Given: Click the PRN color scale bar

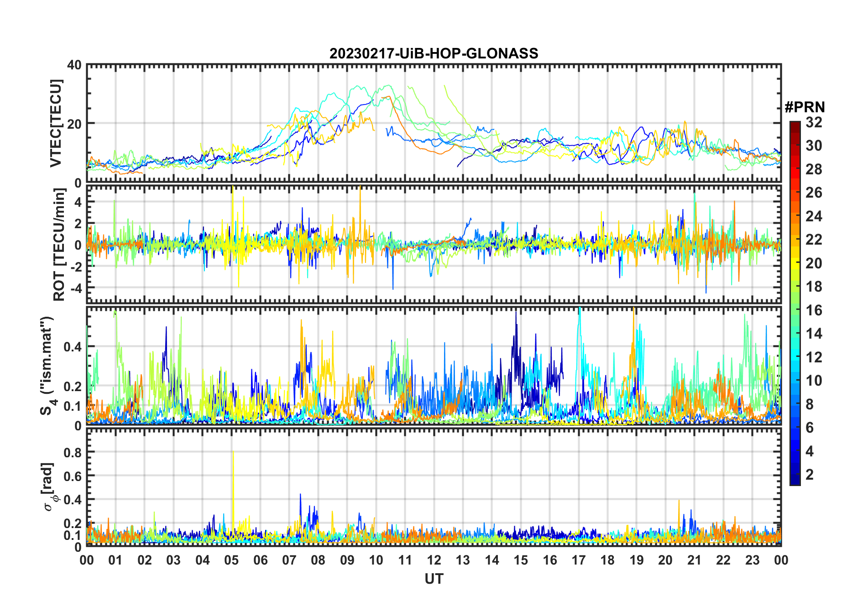Looking at the screenshot, I should (795, 303).
